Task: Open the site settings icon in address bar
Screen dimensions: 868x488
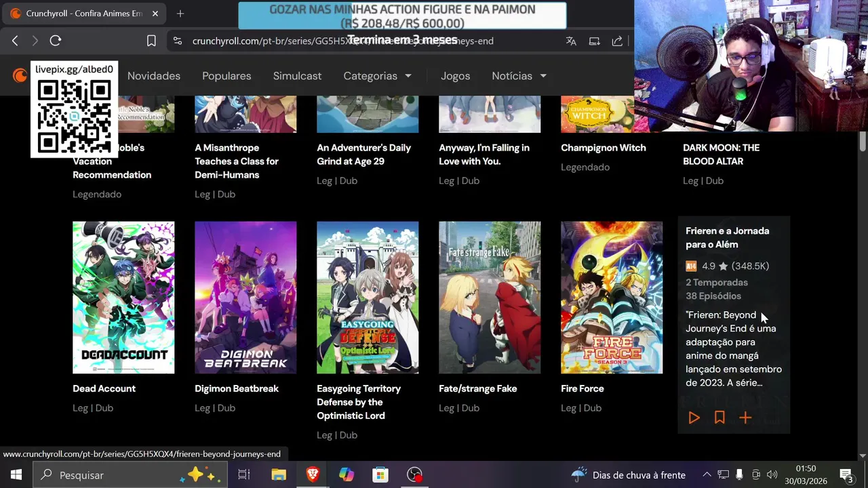Action: 178,41
